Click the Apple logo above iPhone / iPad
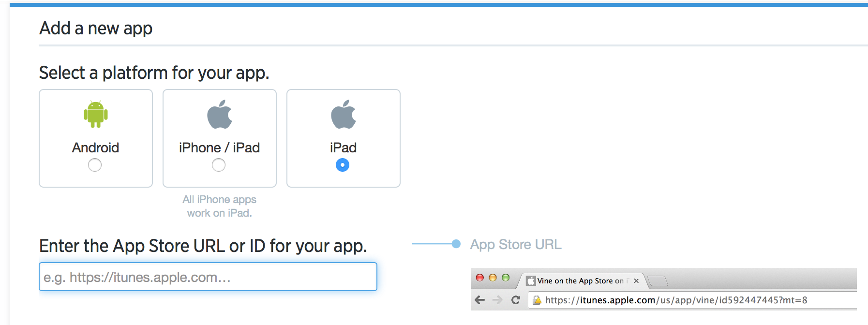868x325 pixels. [x=220, y=114]
